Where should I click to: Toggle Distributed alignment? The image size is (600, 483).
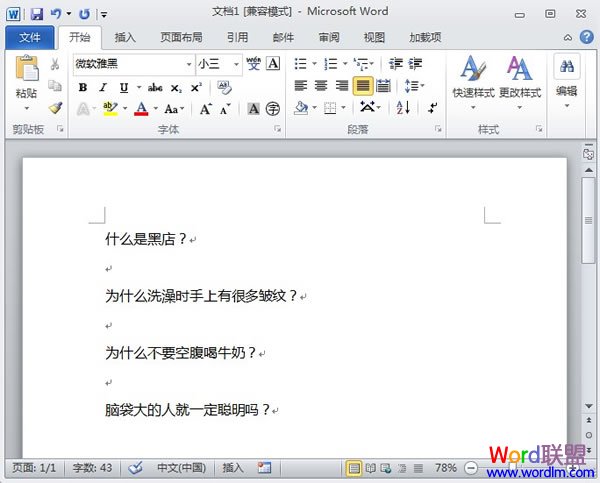[383, 86]
